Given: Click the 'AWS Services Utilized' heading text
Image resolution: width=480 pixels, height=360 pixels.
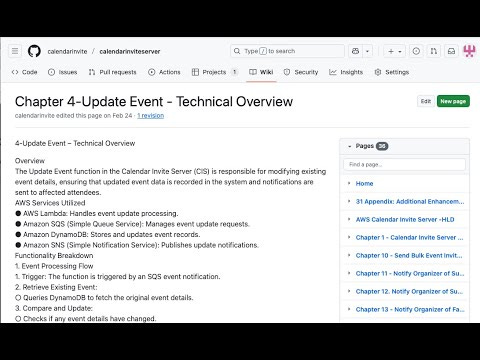Looking at the screenshot, I should (50, 203).
